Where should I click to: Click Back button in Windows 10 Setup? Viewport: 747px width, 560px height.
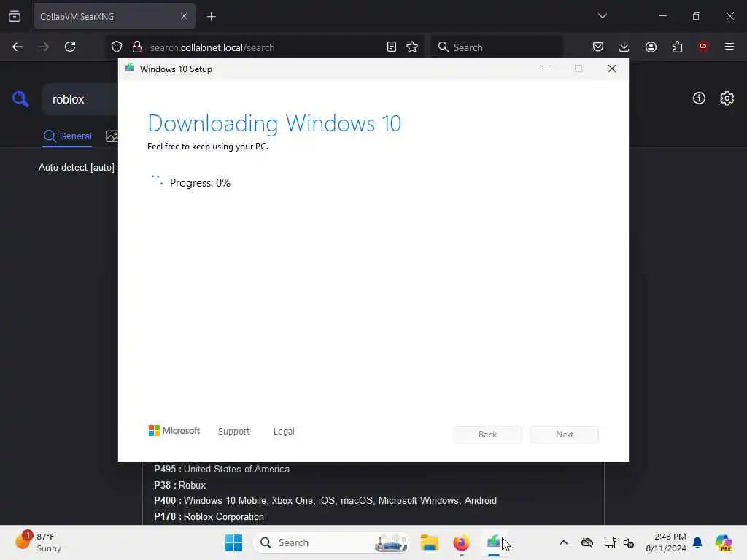[x=487, y=435]
